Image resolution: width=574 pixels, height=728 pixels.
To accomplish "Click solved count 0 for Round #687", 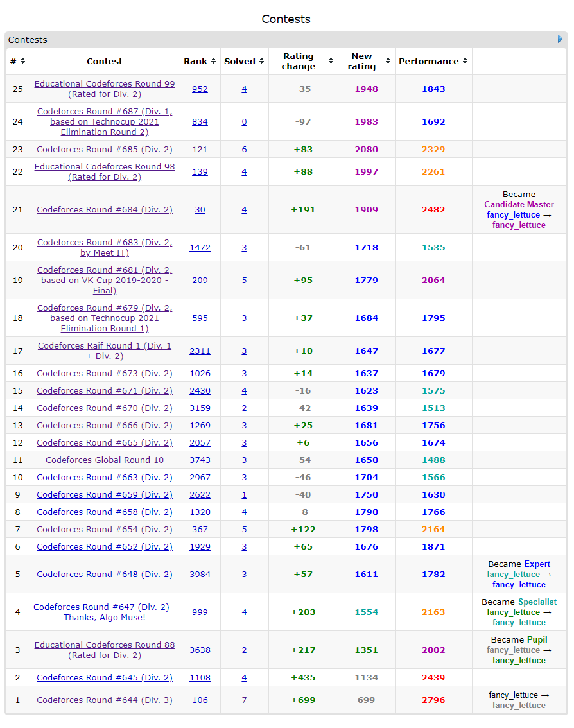I will tap(244, 121).
